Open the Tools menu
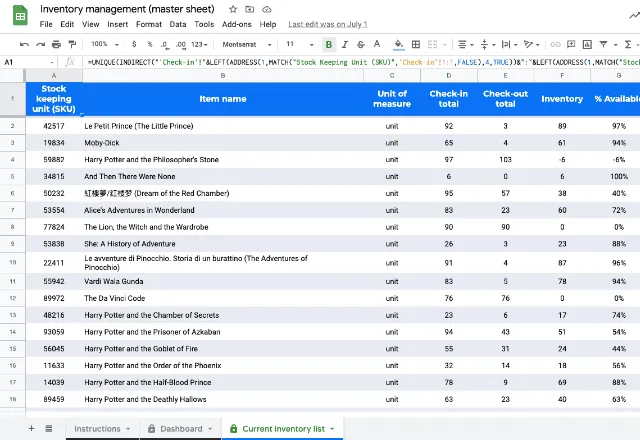The height and width of the screenshot is (440, 640). [x=204, y=24]
